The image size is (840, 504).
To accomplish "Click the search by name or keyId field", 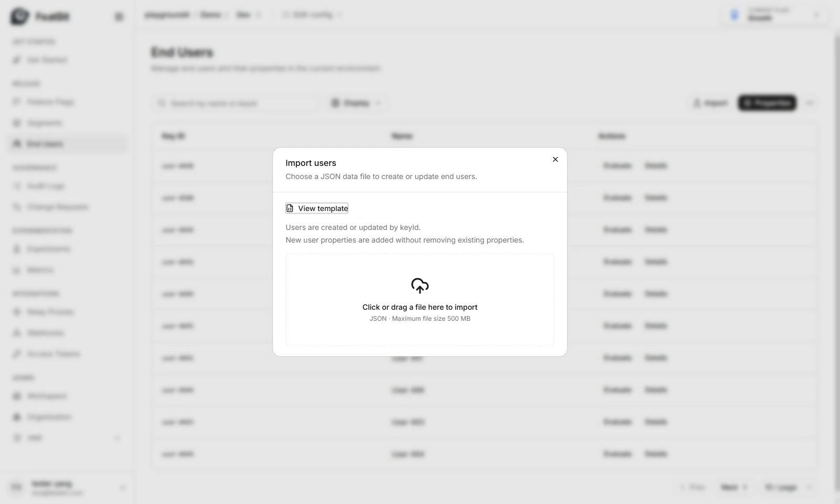I will tap(236, 103).
